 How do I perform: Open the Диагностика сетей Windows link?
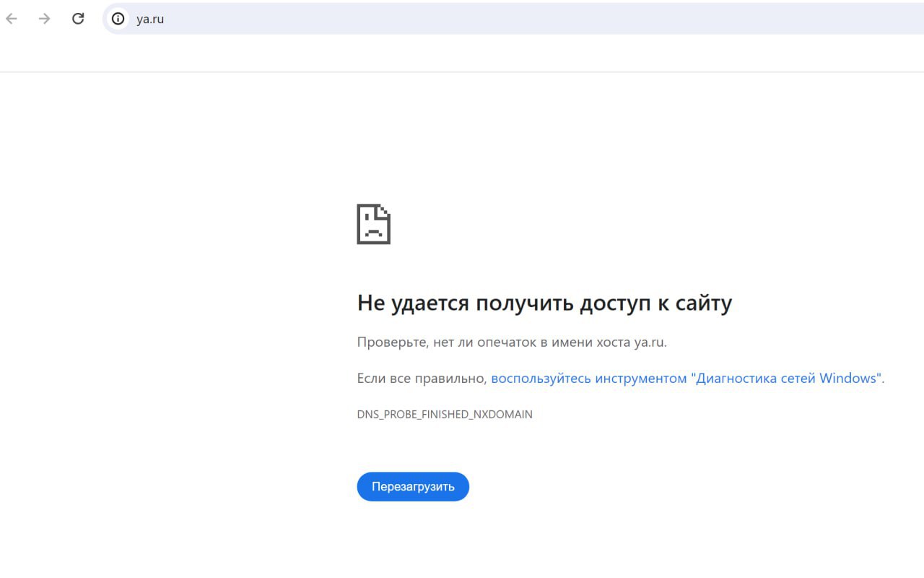(786, 378)
